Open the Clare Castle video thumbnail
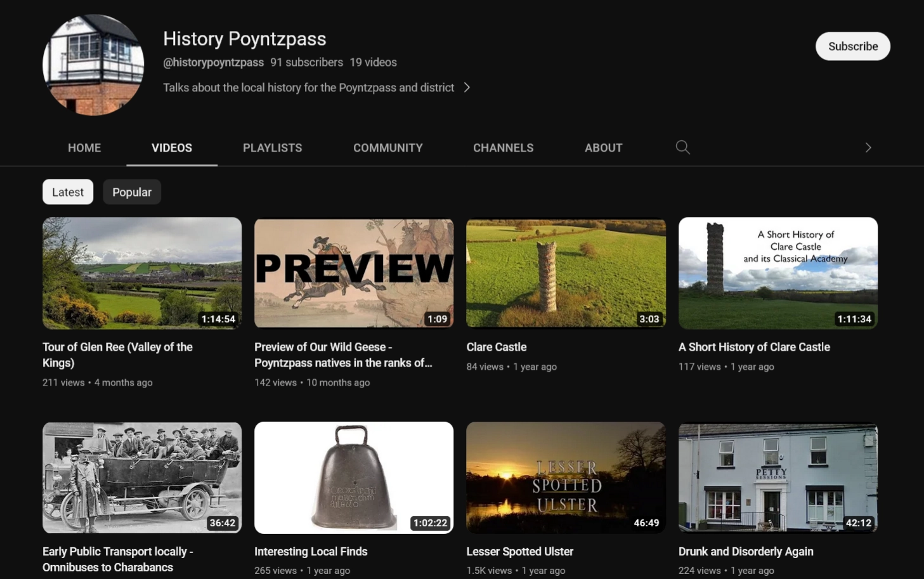This screenshot has height=579, width=924. tap(566, 273)
